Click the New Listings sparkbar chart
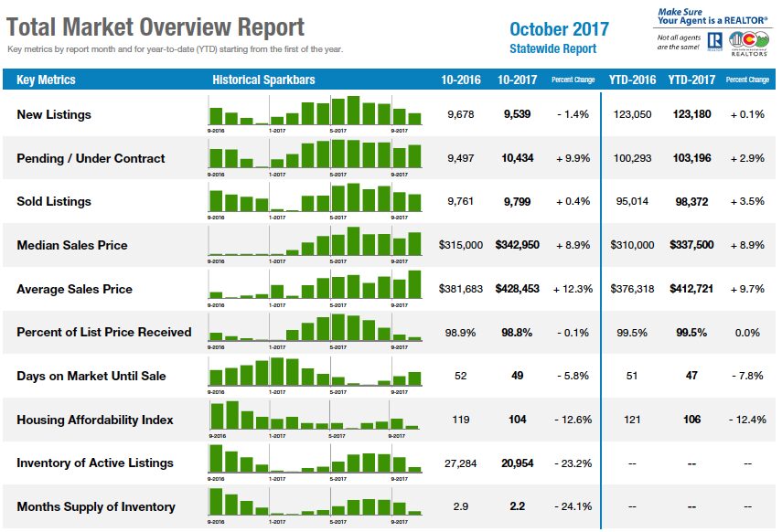Image resolution: width=782 pixels, height=532 pixels. [315, 113]
